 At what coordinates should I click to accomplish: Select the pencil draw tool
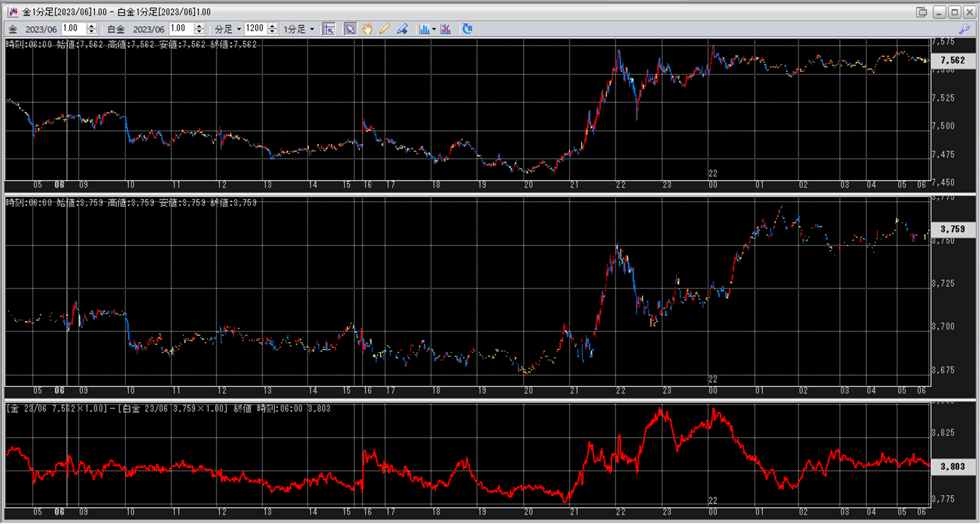pos(384,29)
